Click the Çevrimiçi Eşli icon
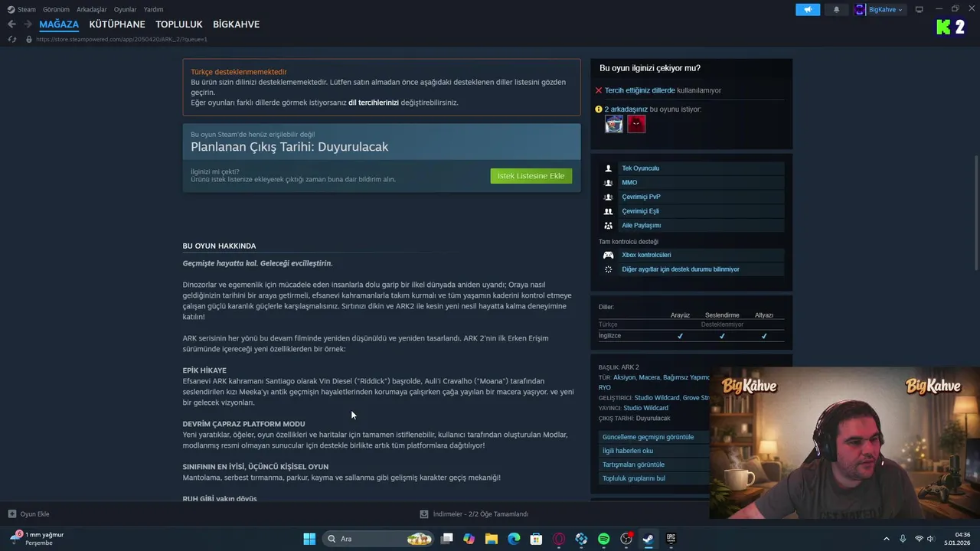 coord(609,211)
